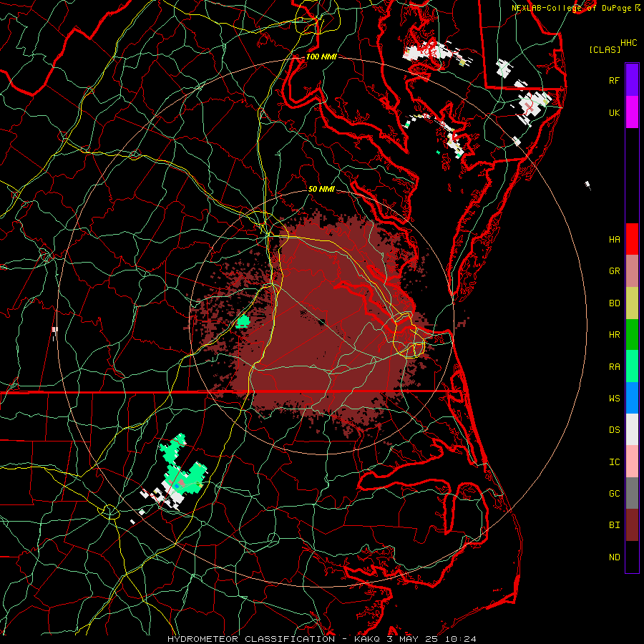Click the Hydrometeor Classification KAKQ title text

tap(321, 639)
